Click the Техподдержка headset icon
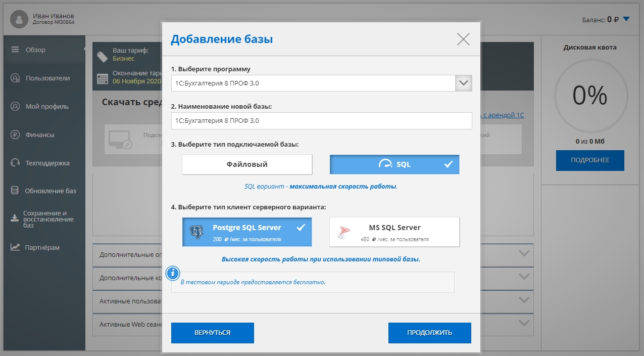The height and width of the screenshot is (356, 644). point(15,163)
